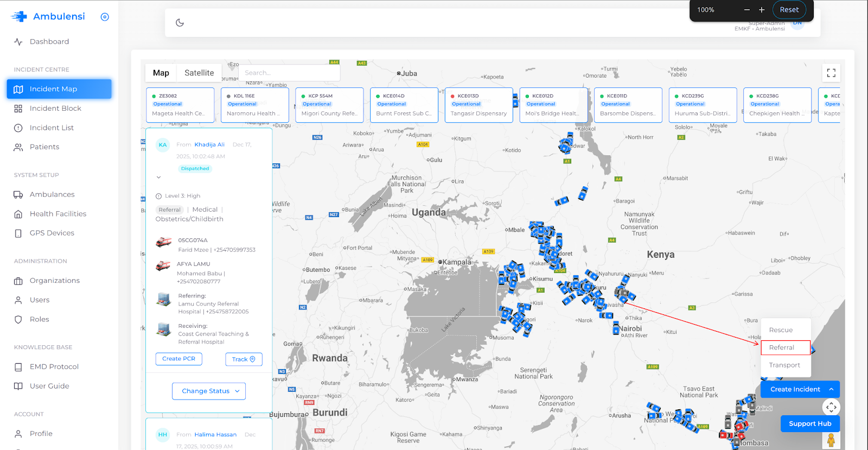Expand the Change Status dropdown

coord(209,391)
